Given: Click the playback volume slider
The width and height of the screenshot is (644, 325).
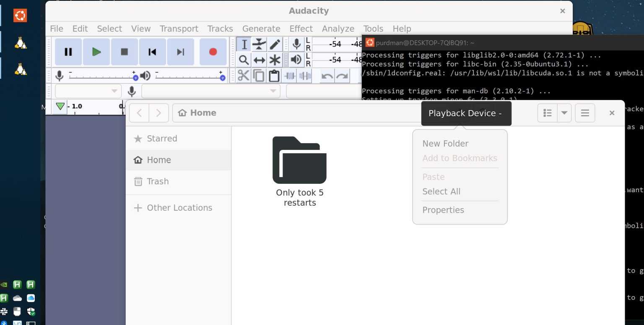Looking at the screenshot, I should (x=189, y=77).
